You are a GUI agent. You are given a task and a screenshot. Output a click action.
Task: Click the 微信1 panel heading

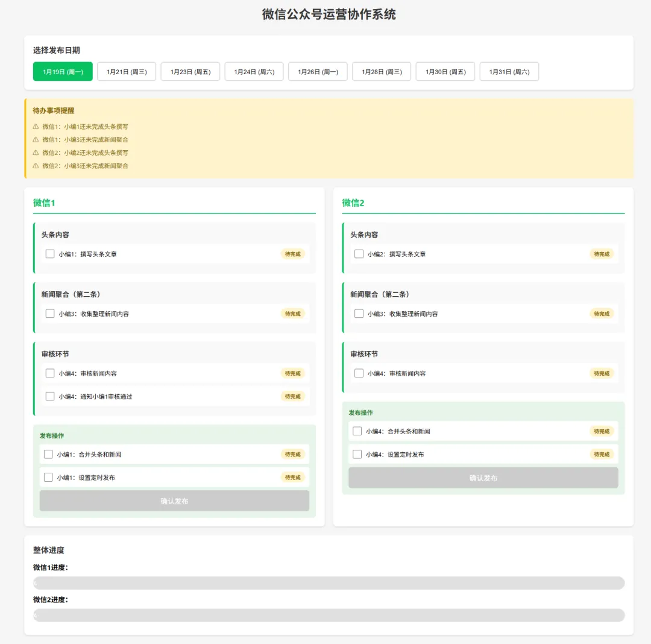[44, 203]
